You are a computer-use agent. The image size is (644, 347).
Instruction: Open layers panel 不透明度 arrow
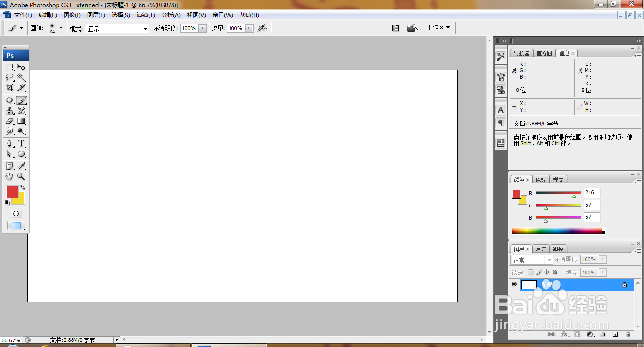click(x=603, y=259)
